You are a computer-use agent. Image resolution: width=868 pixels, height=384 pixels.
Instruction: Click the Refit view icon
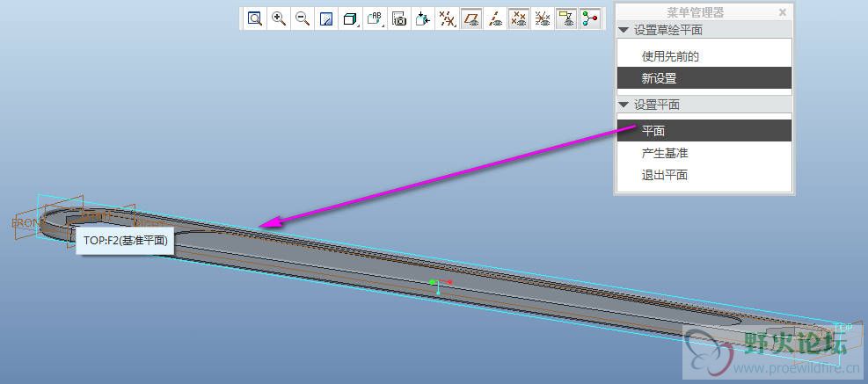[255, 18]
